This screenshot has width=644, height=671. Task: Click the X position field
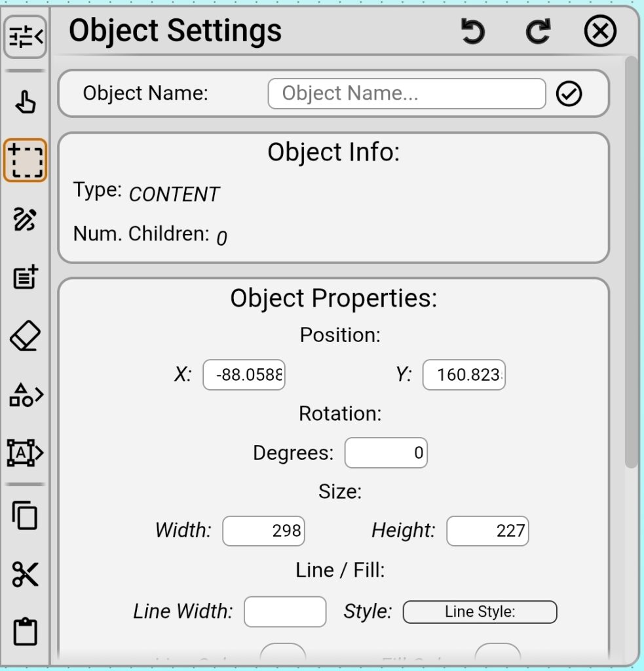click(244, 375)
